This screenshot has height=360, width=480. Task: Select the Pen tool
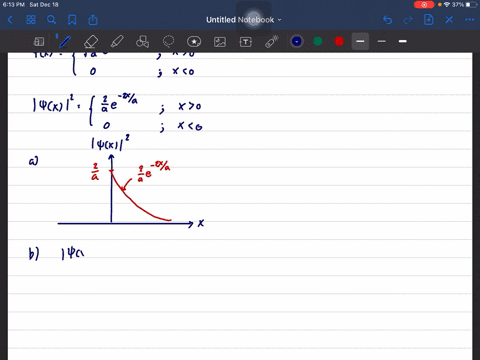[64, 42]
